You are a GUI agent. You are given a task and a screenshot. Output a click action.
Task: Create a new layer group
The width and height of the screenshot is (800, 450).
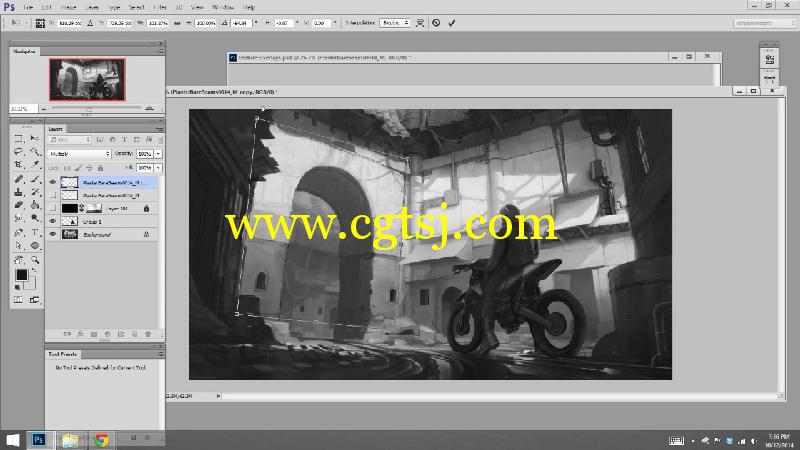click(121, 334)
